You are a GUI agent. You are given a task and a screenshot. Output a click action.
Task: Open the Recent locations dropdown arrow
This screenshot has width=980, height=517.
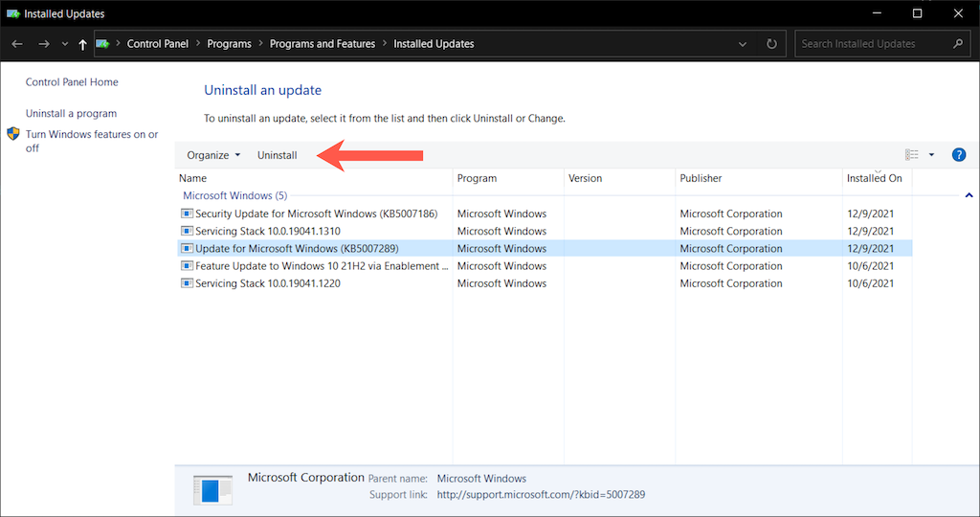tap(65, 44)
